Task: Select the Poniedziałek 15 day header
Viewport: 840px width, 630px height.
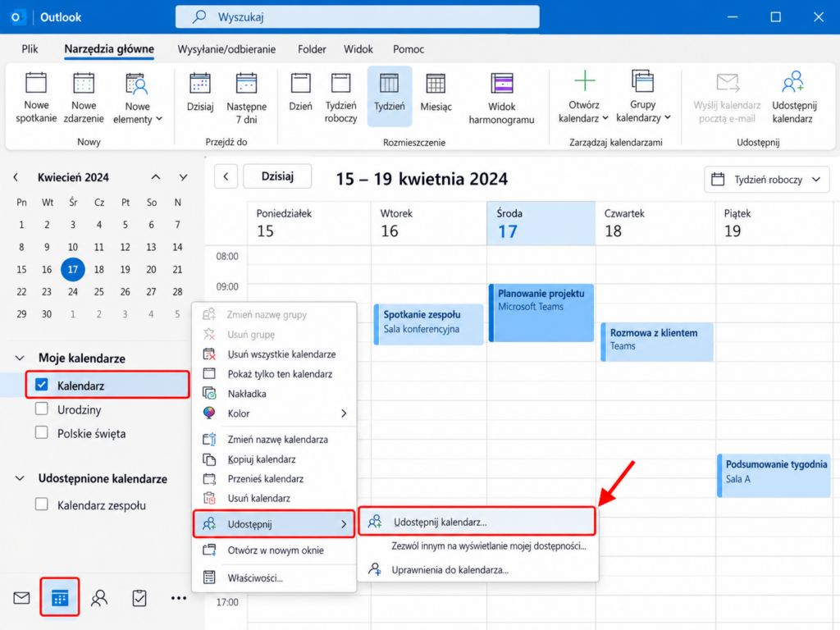Action: tap(309, 223)
